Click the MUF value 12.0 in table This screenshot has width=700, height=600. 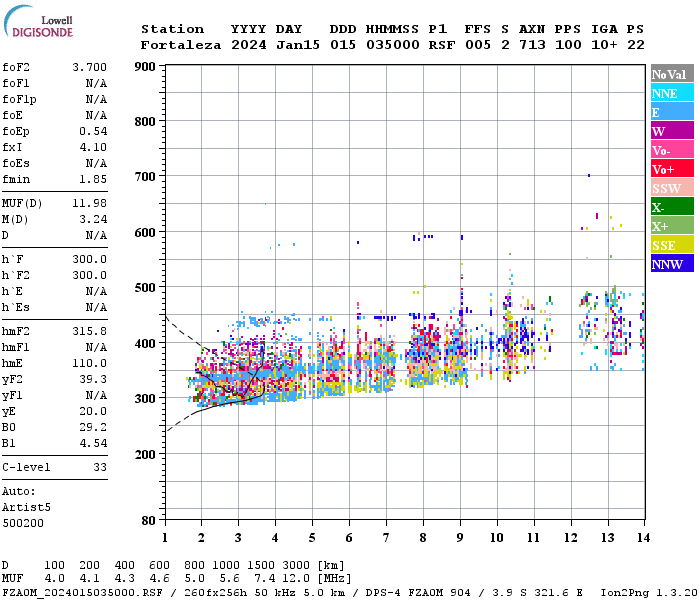pyautogui.click(x=295, y=579)
